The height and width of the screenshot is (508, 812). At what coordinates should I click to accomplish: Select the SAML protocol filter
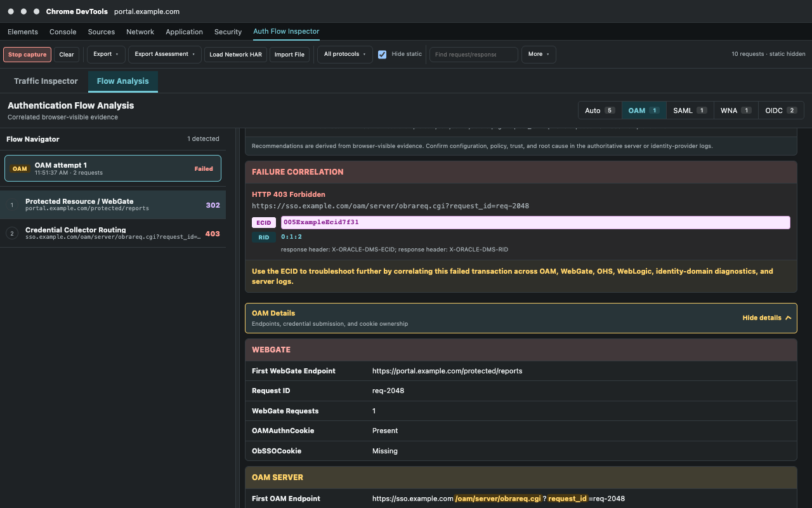tap(690, 110)
